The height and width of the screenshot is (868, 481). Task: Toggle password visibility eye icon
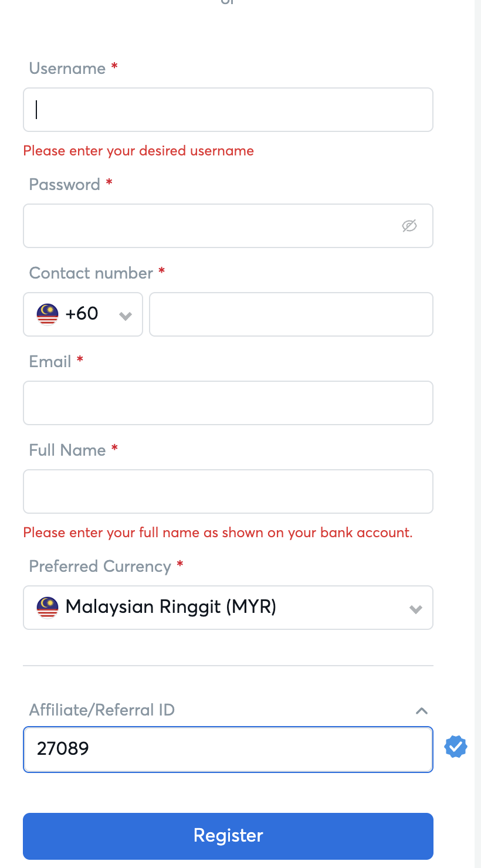(x=409, y=226)
